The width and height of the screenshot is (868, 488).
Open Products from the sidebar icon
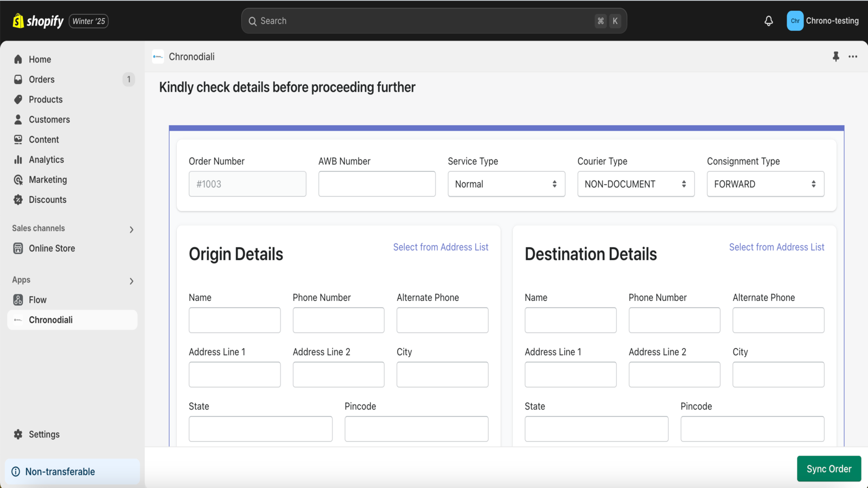click(19, 99)
